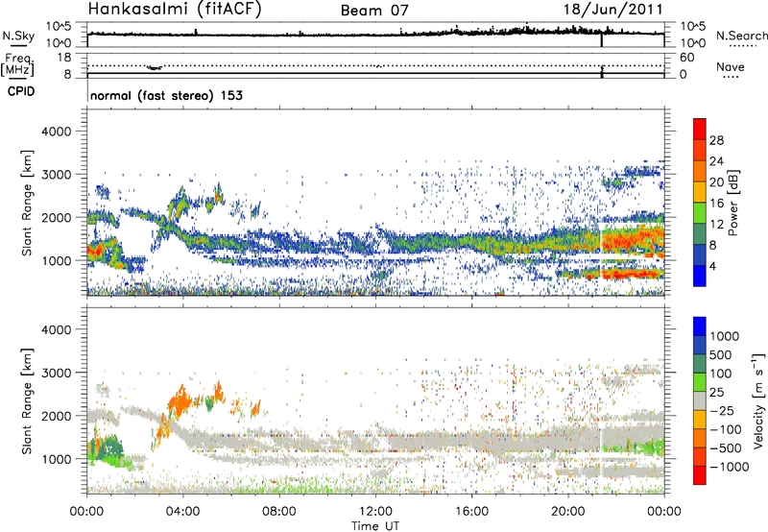Click Slant Range label of velocity panel

pos(27,401)
